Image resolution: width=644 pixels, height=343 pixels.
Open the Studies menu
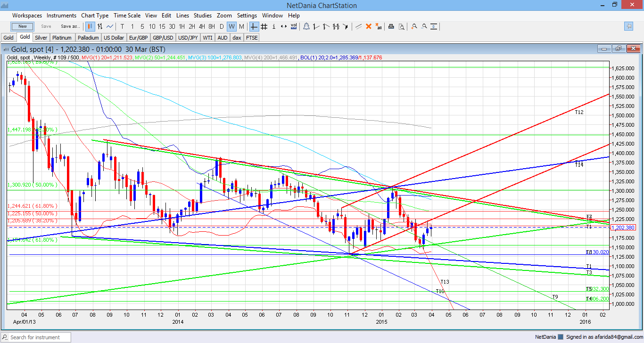click(203, 16)
